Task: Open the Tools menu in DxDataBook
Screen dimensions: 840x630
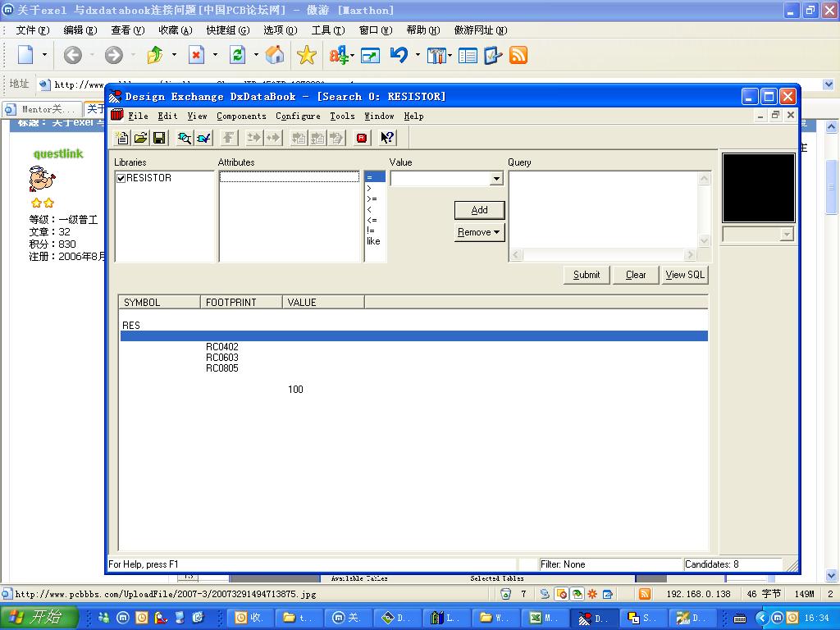Action: (342, 116)
